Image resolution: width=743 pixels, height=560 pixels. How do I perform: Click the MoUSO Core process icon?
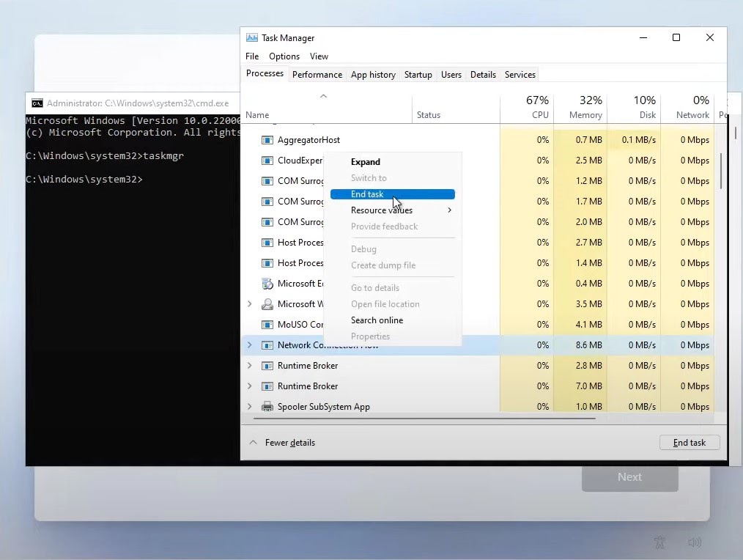pos(267,324)
